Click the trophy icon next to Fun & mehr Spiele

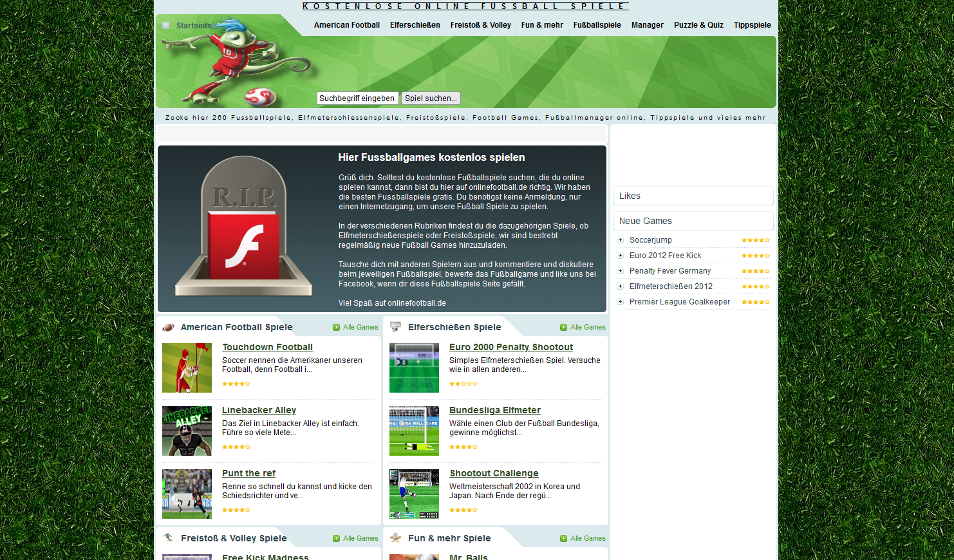pyautogui.click(x=395, y=538)
